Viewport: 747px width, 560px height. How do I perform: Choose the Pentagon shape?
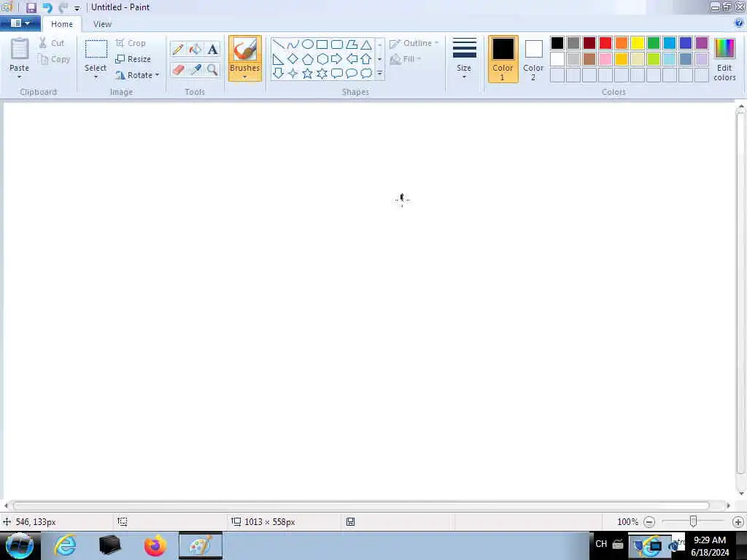point(308,59)
